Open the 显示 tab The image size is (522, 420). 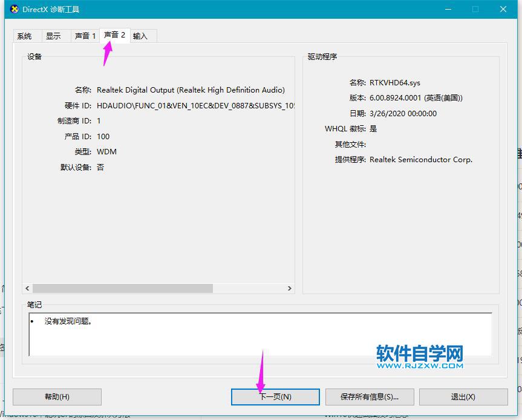click(x=53, y=36)
